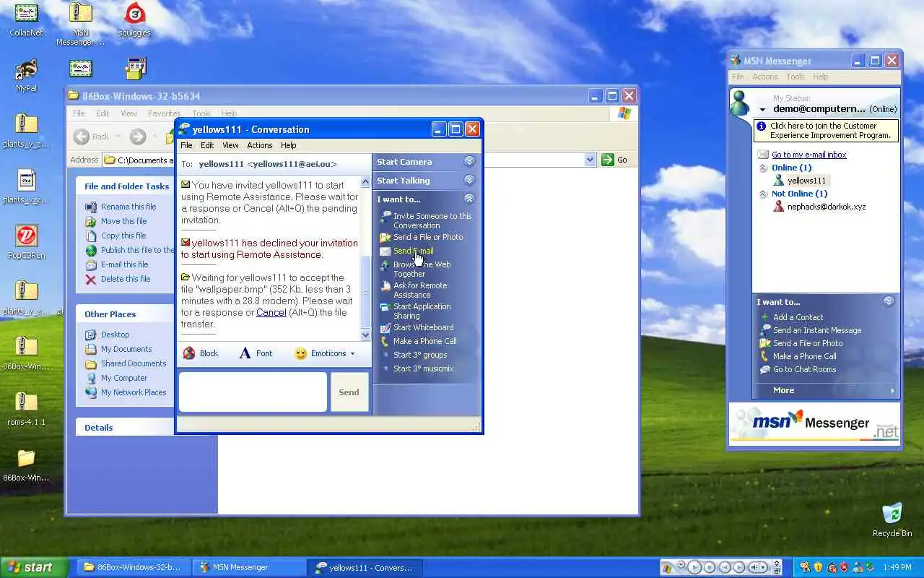Switch to 86Box-Windows taskbar button
Screen dimensions: 924x578
pos(132,567)
